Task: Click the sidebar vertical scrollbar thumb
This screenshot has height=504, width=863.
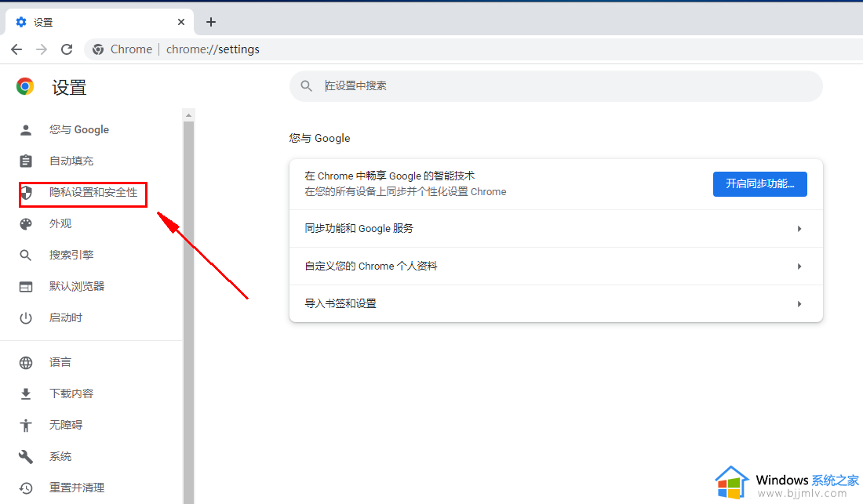Action: click(189, 312)
